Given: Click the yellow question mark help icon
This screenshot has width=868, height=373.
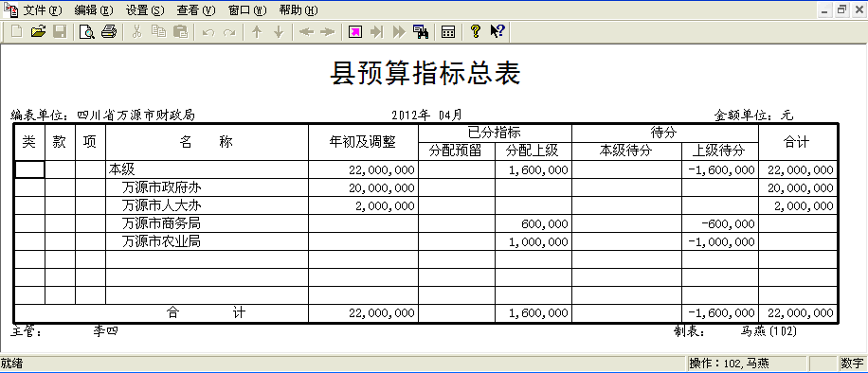Looking at the screenshot, I should (475, 31).
